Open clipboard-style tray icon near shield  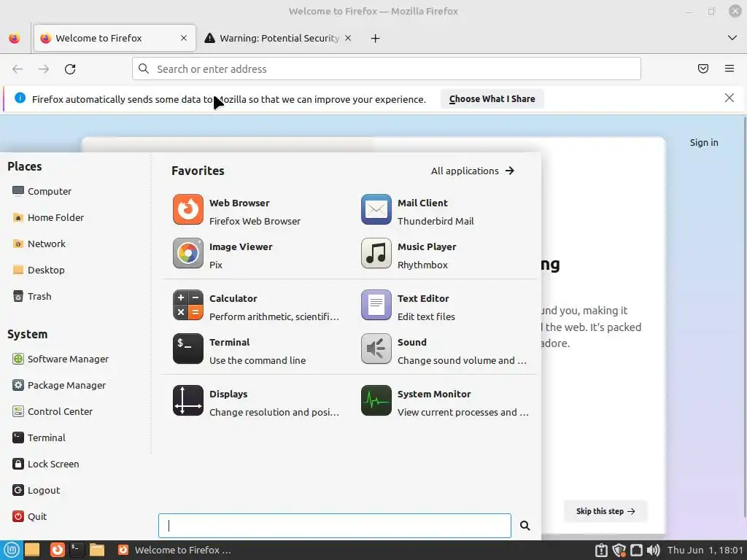pos(601,550)
